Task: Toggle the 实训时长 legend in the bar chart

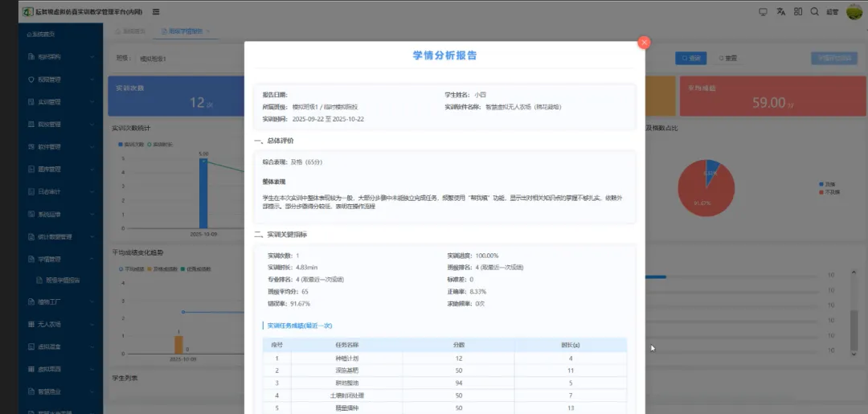Action: pyautogui.click(x=160, y=145)
